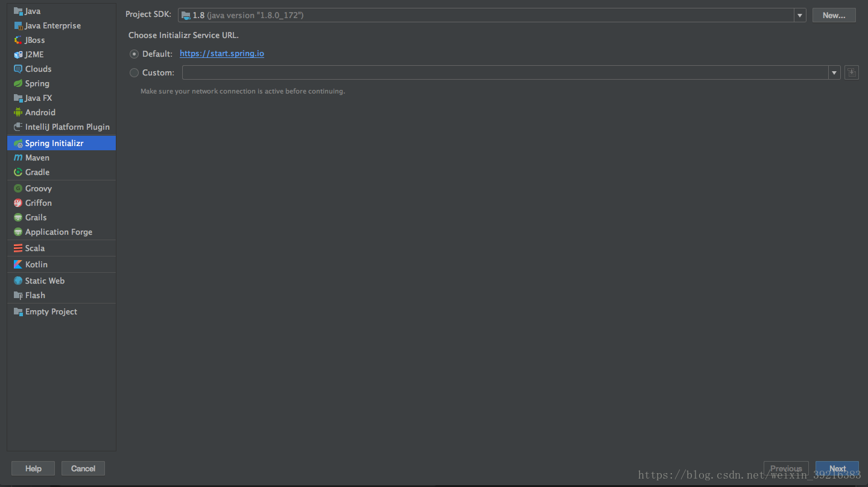Viewport: 868px width, 487px height.
Task: Click the New... SDK button
Action: click(x=834, y=16)
